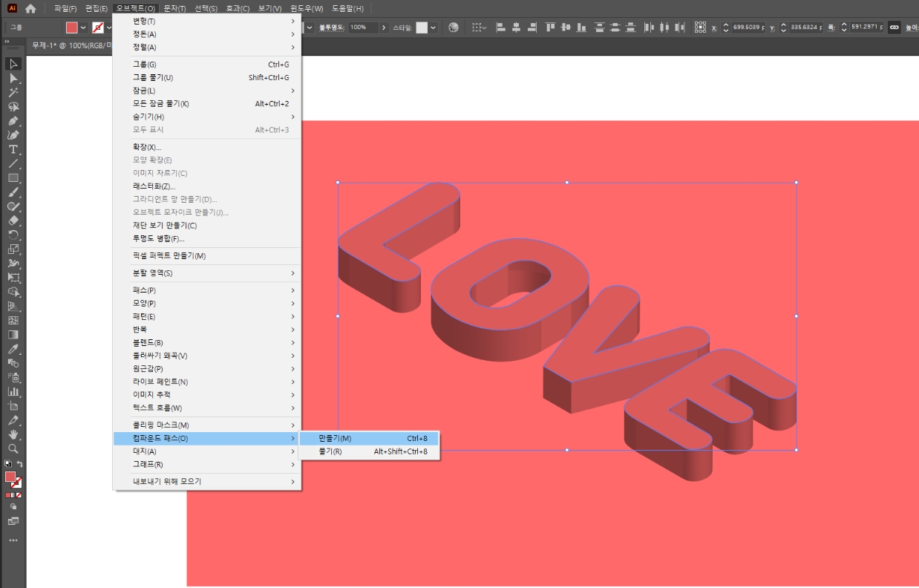919x588 pixels.
Task: Select the Perspective Grid tool
Action: click(13, 306)
